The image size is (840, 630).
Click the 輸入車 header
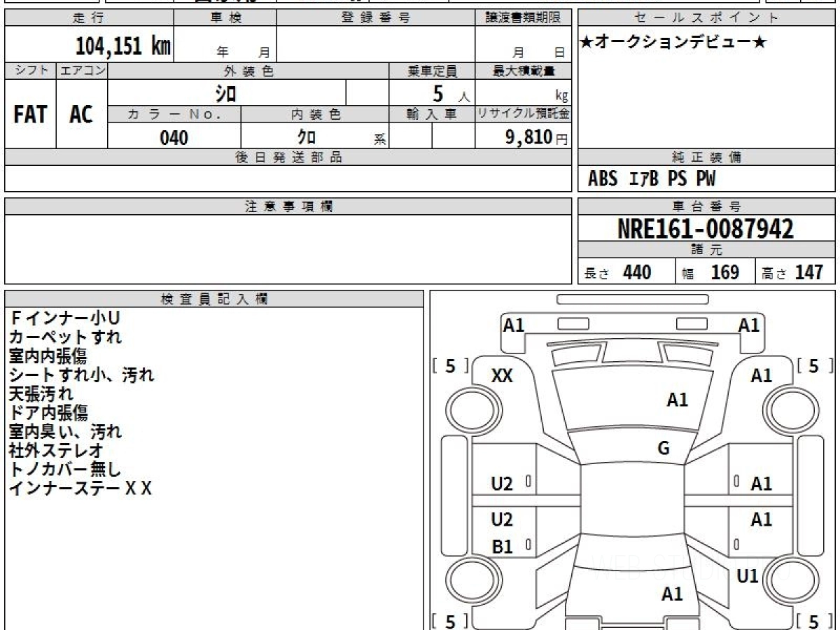[x=432, y=115]
